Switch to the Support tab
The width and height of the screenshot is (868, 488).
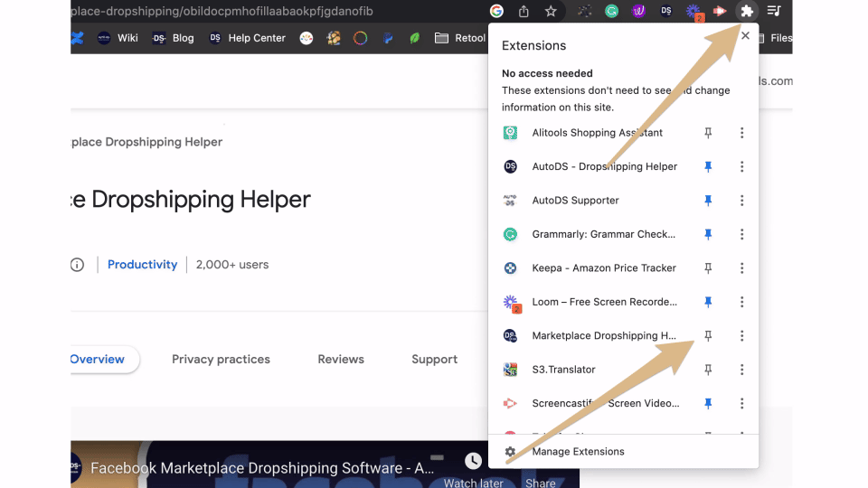coord(435,359)
